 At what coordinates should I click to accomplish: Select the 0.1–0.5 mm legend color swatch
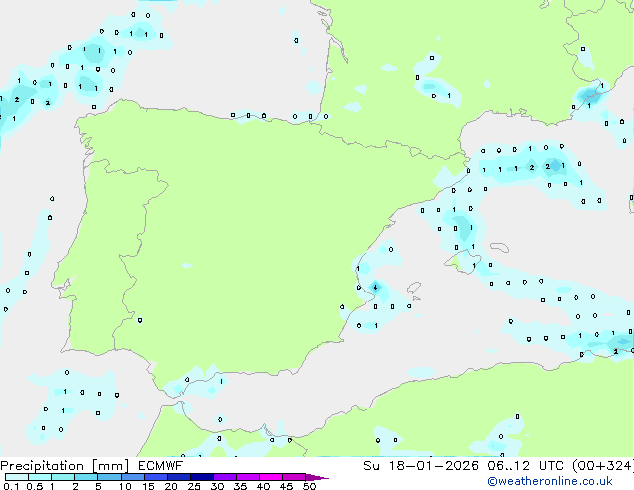[17, 477]
